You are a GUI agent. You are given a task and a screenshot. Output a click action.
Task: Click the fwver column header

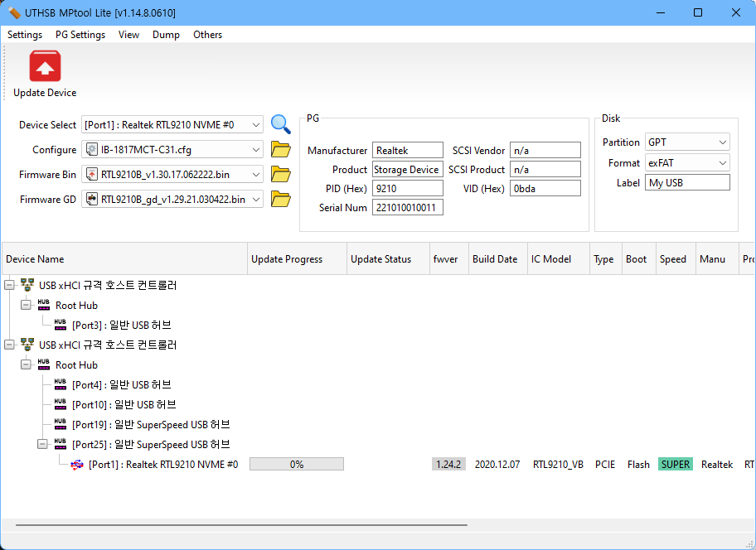(x=449, y=259)
